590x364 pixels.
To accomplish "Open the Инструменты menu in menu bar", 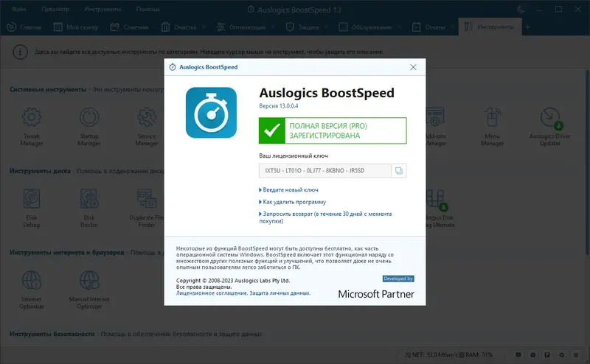I will point(103,9).
